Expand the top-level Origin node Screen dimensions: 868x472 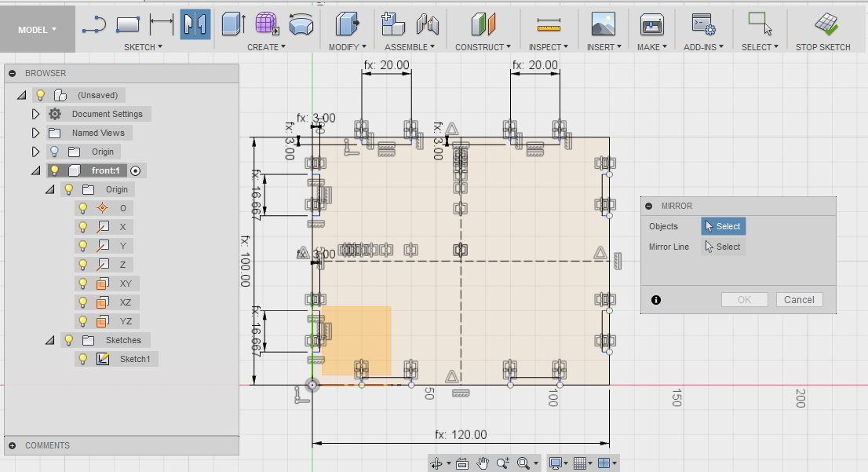point(35,152)
